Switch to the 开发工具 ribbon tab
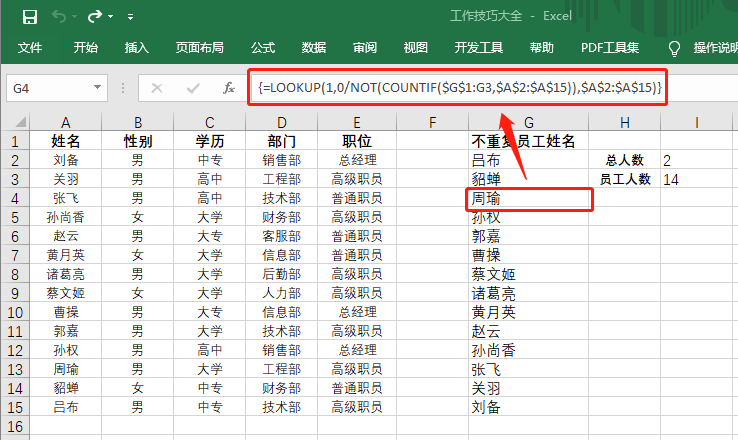 tap(479, 48)
